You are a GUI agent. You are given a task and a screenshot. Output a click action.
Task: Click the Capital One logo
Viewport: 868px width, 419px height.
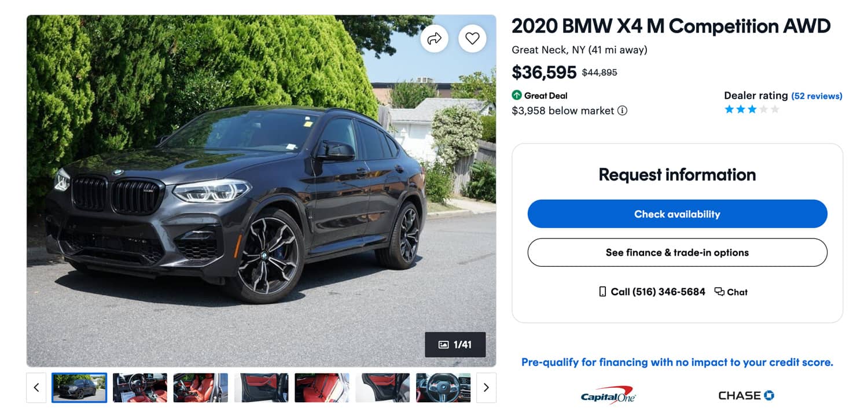pos(608,395)
